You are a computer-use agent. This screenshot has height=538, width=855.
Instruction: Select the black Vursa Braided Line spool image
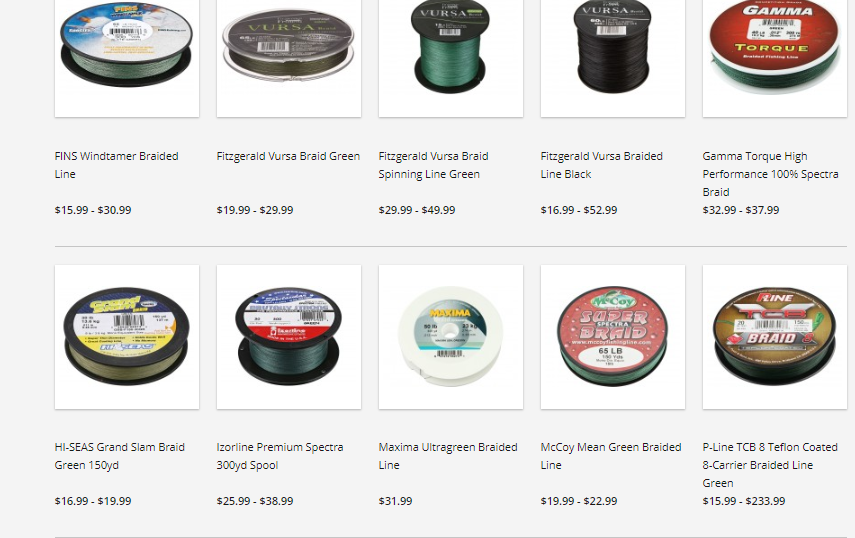pyautogui.click(x=613, y=58)
